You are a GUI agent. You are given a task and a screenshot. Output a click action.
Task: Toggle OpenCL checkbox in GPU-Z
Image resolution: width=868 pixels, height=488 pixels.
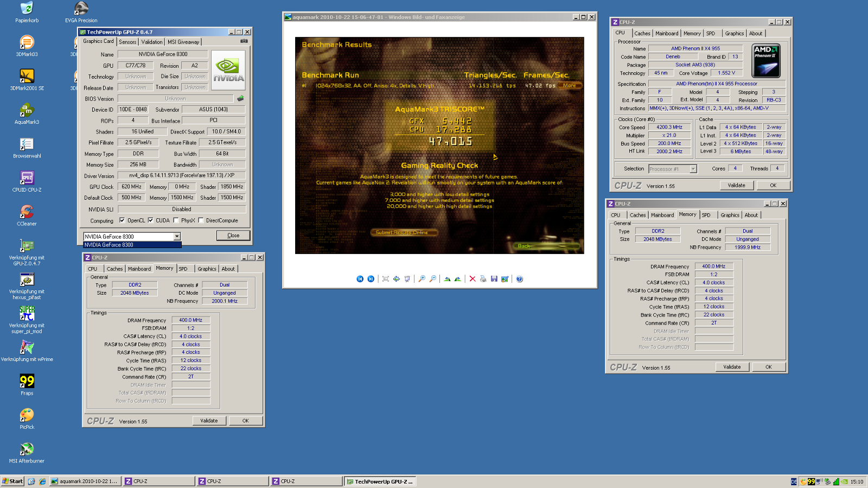122,220
